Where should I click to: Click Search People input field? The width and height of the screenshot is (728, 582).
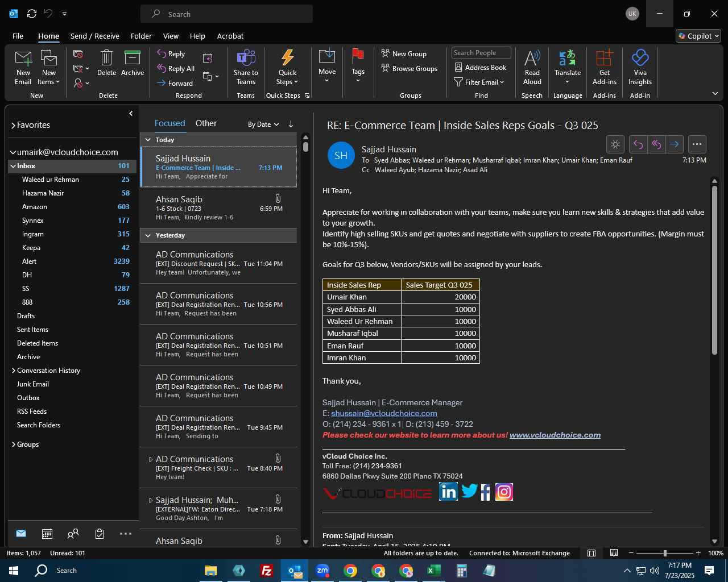[x=481, y=53]
